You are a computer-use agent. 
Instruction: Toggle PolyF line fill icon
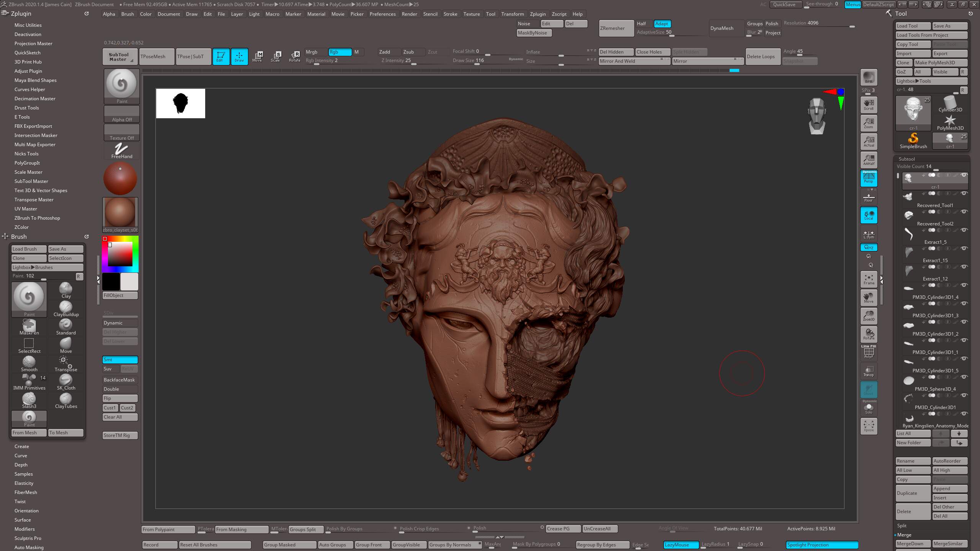pos(869,352)
